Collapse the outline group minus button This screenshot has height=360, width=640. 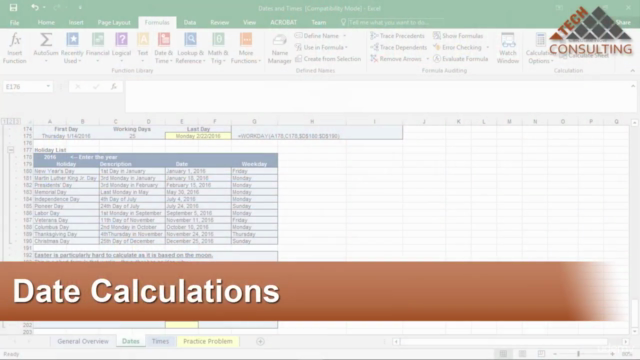click(x=11, y=150)
